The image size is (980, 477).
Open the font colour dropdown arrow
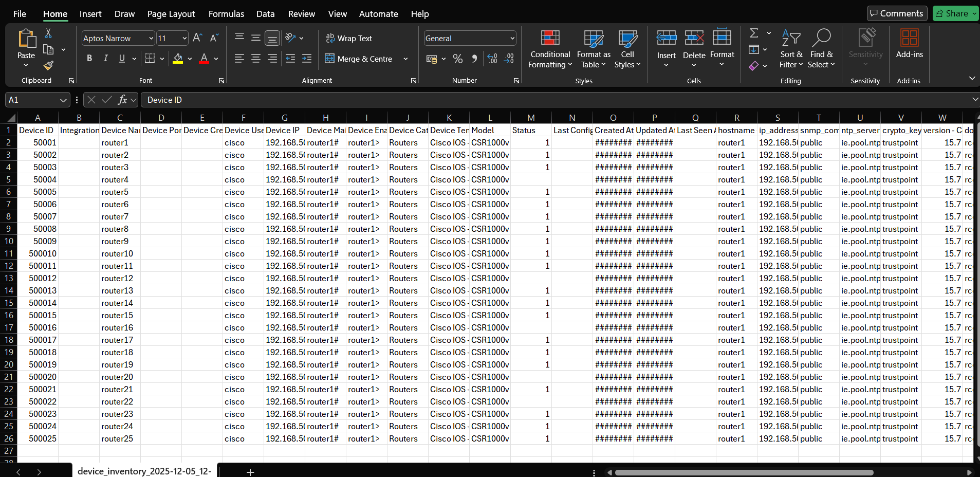pos(216,59)
